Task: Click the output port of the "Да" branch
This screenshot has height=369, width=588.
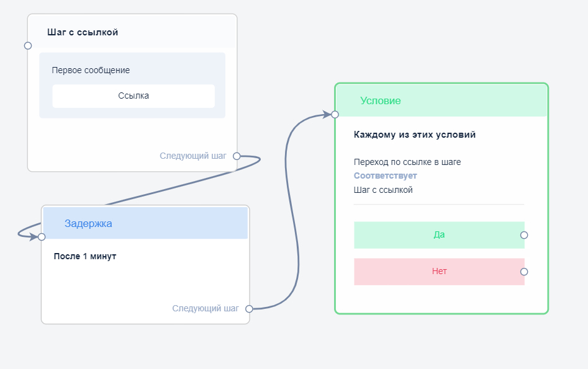Action: click(524, 235)
